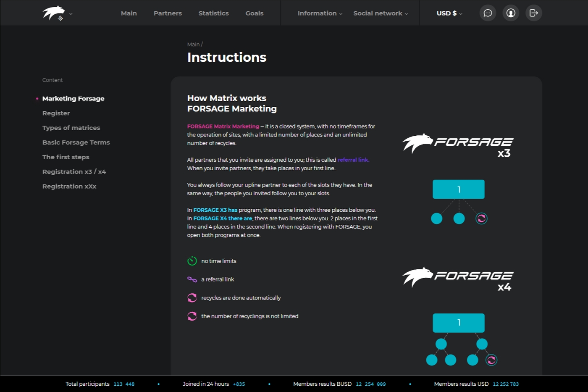Click the Main breadcrumb link
The width and height of the screenshot is (588, 392).
click(x=193, y=44)
